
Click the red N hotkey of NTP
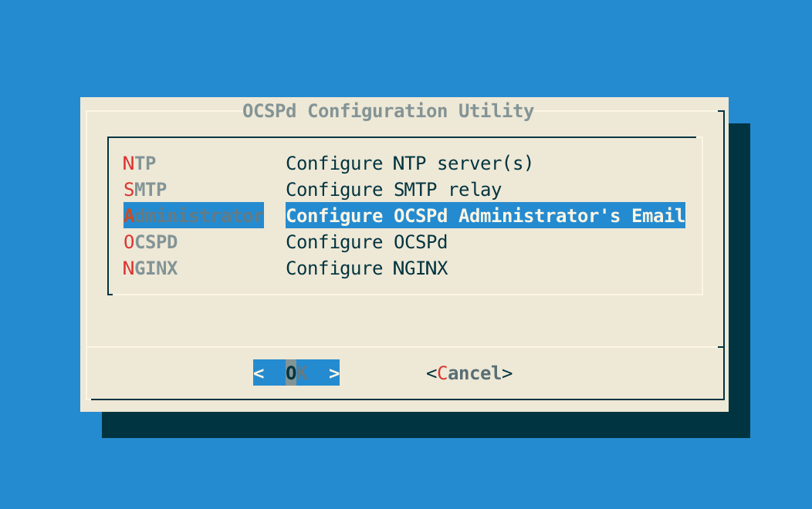pyautogui.click(x=127, y=163)
